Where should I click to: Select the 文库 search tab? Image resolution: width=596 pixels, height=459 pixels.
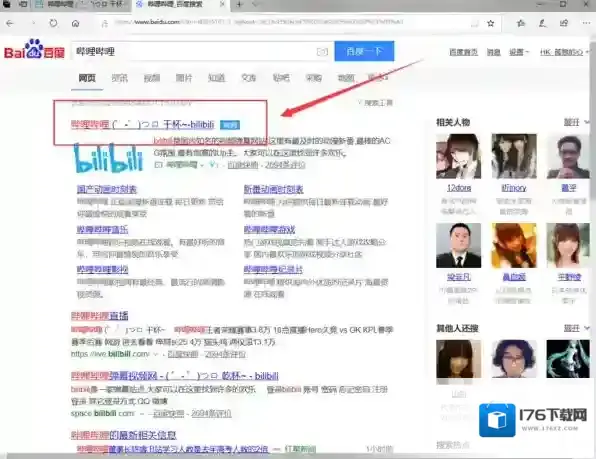[x=249, y=78]
